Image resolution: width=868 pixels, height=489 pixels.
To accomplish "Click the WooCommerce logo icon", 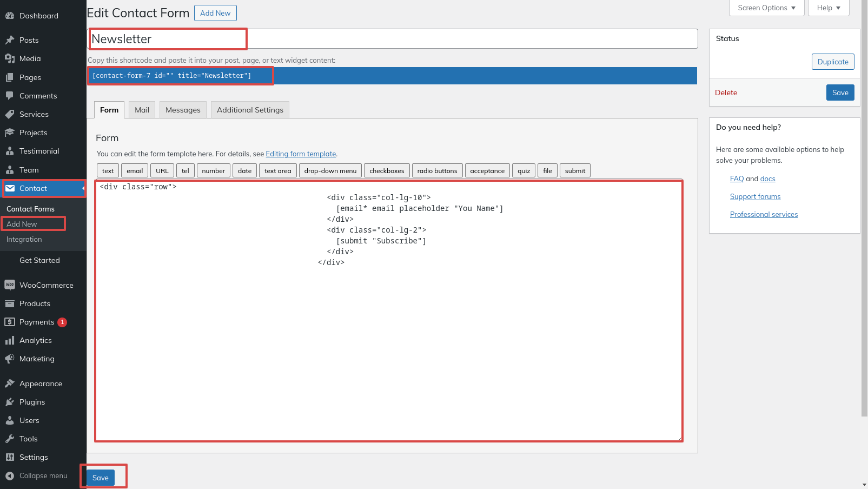I will click(10, 285).
